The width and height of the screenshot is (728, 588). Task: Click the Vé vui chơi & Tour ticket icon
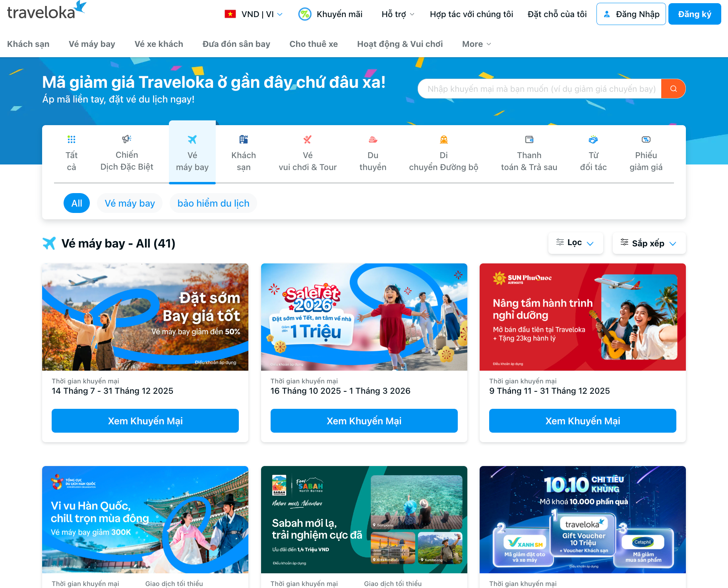(308, 139)
